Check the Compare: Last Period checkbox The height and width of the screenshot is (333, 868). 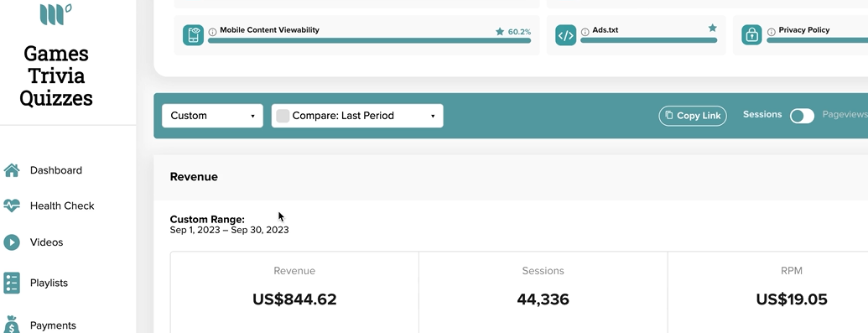tap(283, 116)
